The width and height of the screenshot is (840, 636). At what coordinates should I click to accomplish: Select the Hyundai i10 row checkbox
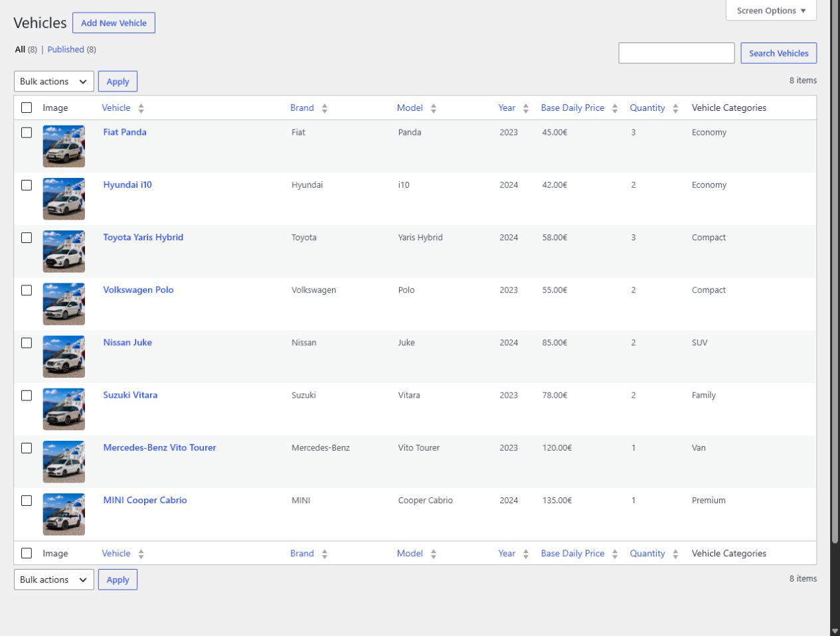(x=27, y=185)
